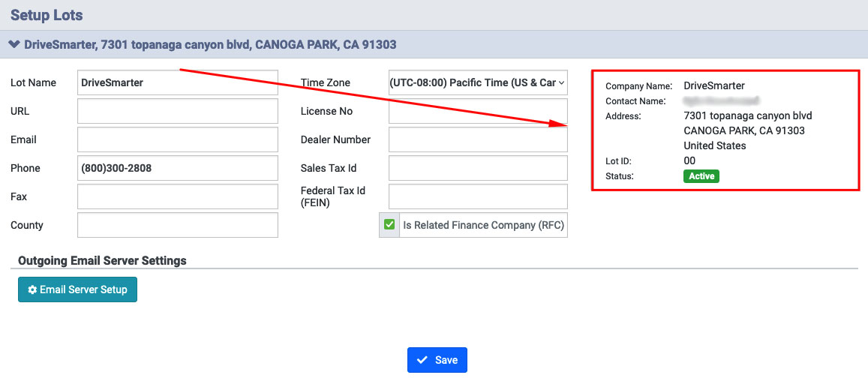This screenshot has height=381, width=868.
Task: Click the green Active status badge
Action: [x=701, y=176]
